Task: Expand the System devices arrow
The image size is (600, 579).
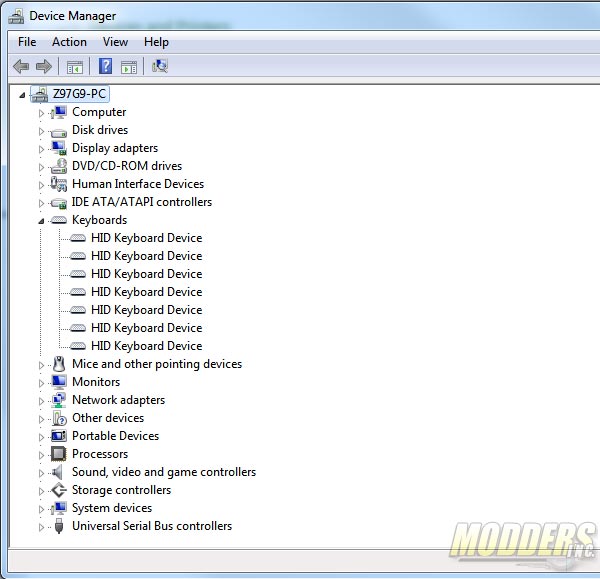Action: pyautogui.click(x=41, y=509)
